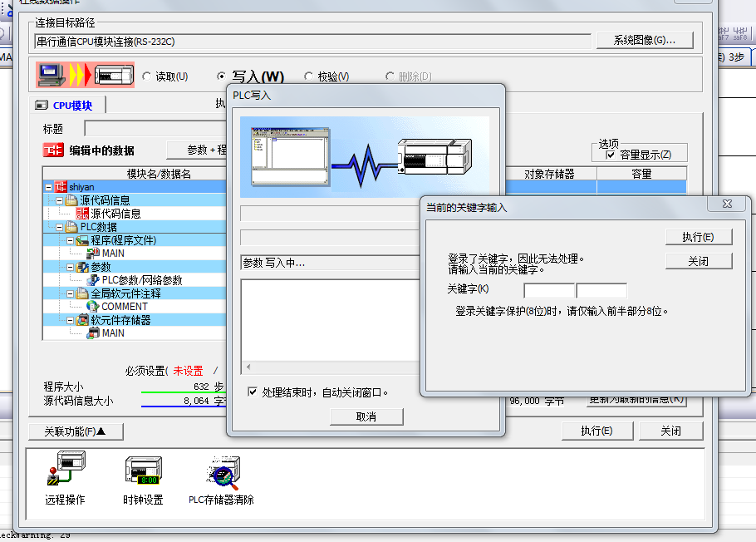Click the PLC参数/网络参数 parameter icon
Viewport: 756px width, 542px height.
tap(93, 280)
